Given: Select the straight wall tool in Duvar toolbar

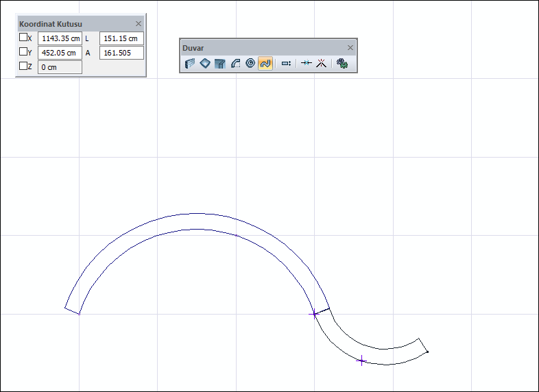Looking at the screenshot, I should point(190,63).
